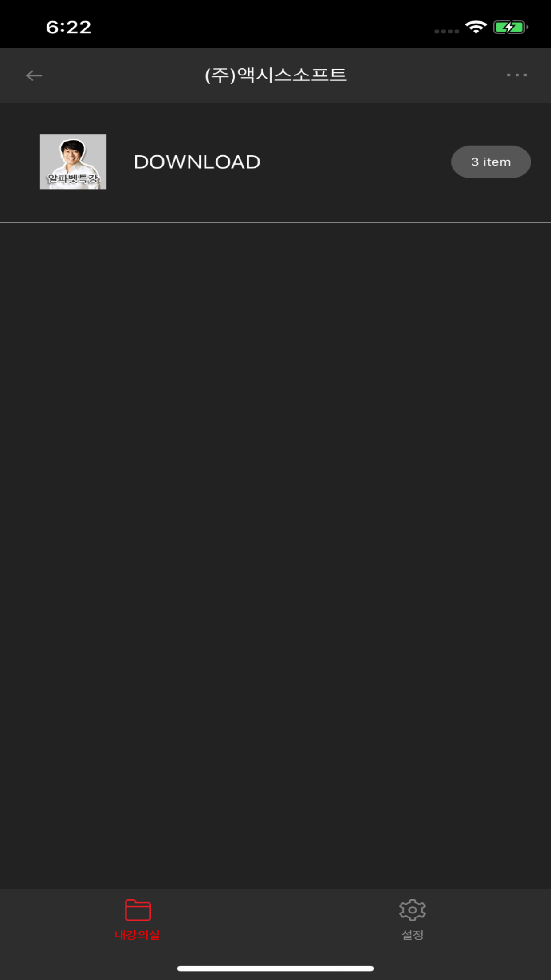551x980 pixels.
Task: Click the 3 item badge
Action: click(491, 162)
